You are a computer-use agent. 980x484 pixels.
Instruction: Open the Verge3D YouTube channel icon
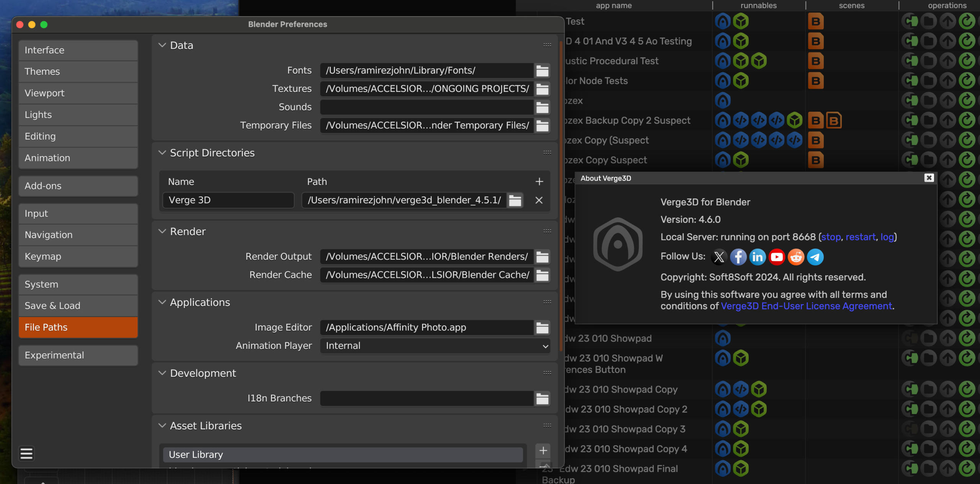tap(777, 257)
